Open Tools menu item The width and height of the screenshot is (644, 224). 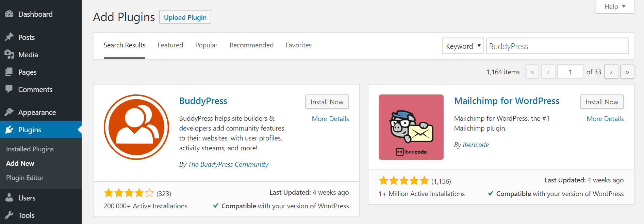(x=41, y=215)
